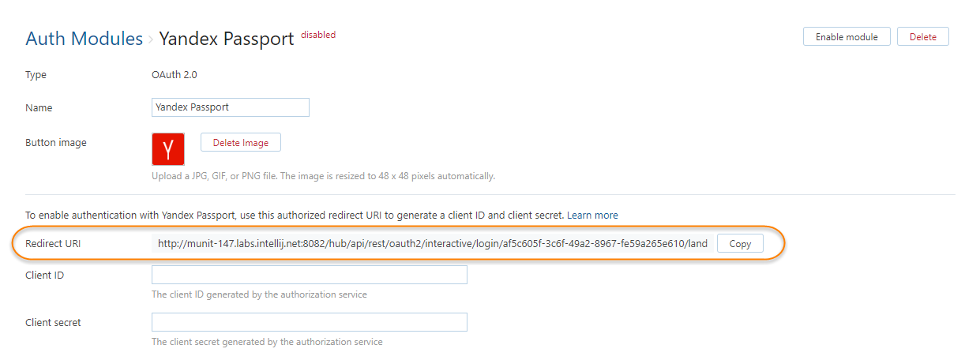Select the Redirect URI text value
This screenshot has height=360, width=980.
pyautogui.click(x=432, y=244)
